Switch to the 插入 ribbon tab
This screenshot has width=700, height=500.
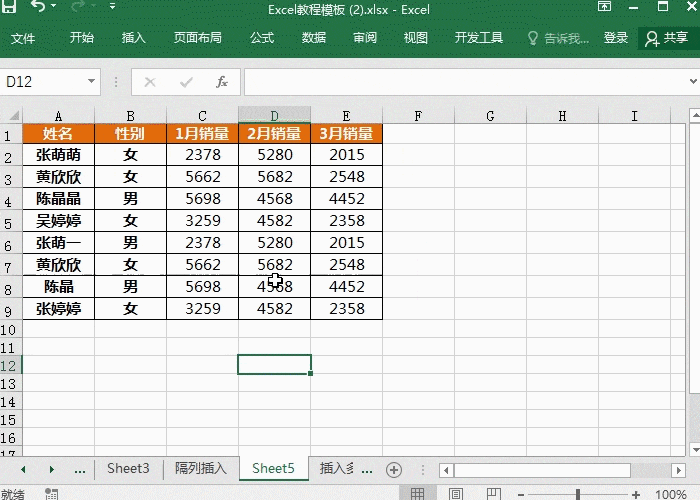[133, 38]
